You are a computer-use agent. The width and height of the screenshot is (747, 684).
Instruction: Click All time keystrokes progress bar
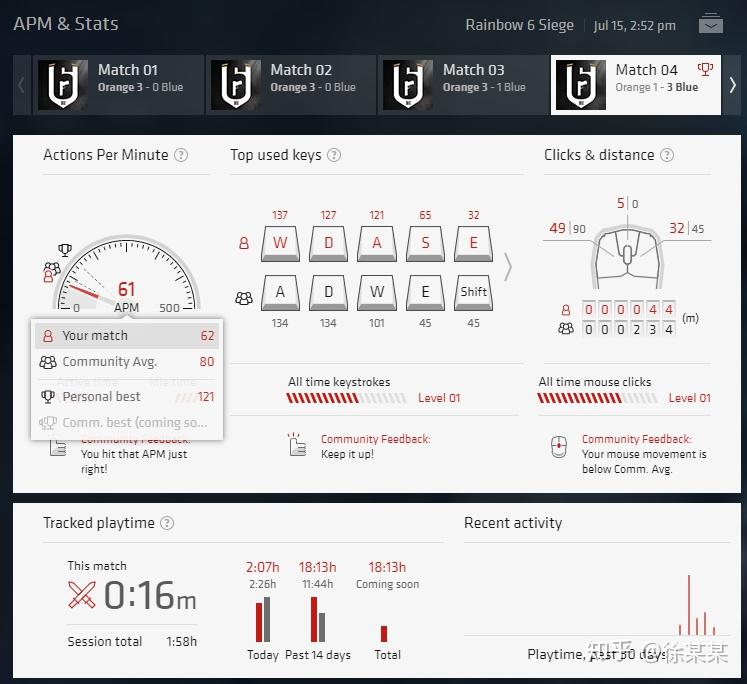click(x=346, y=398)
